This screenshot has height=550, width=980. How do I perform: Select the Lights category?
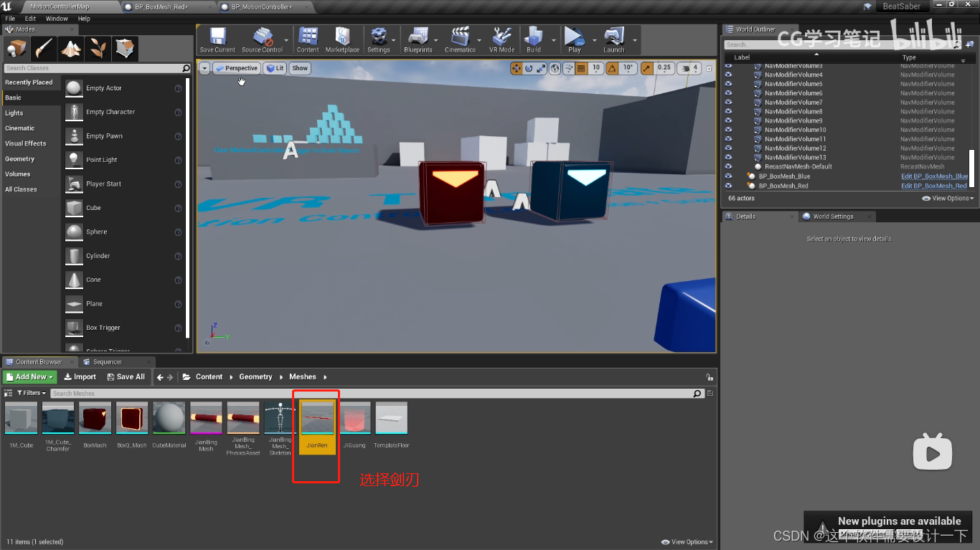click(14, 113)
